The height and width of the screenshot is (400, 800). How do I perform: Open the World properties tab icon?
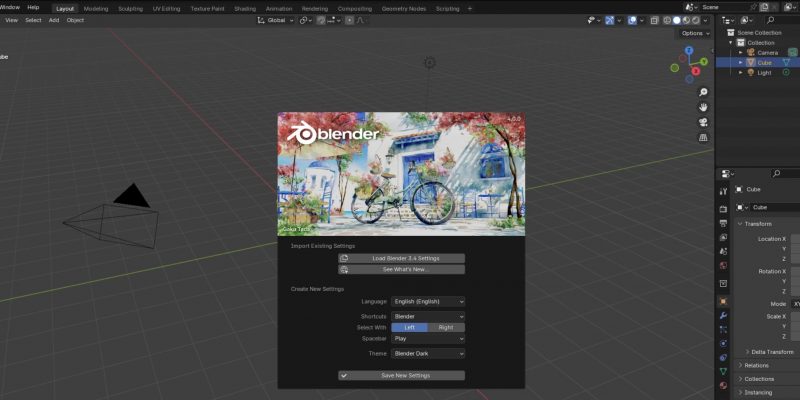click(723, 265)
